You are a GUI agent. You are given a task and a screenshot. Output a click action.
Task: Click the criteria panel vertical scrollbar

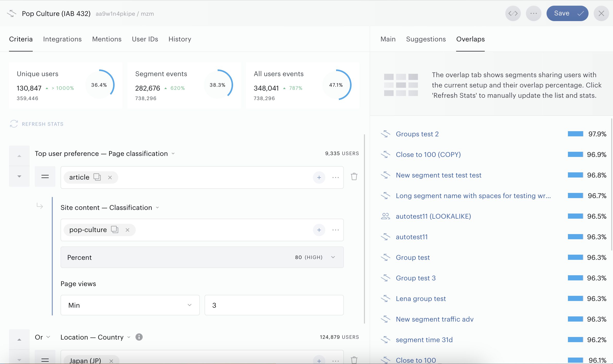[x=364, y=229]
